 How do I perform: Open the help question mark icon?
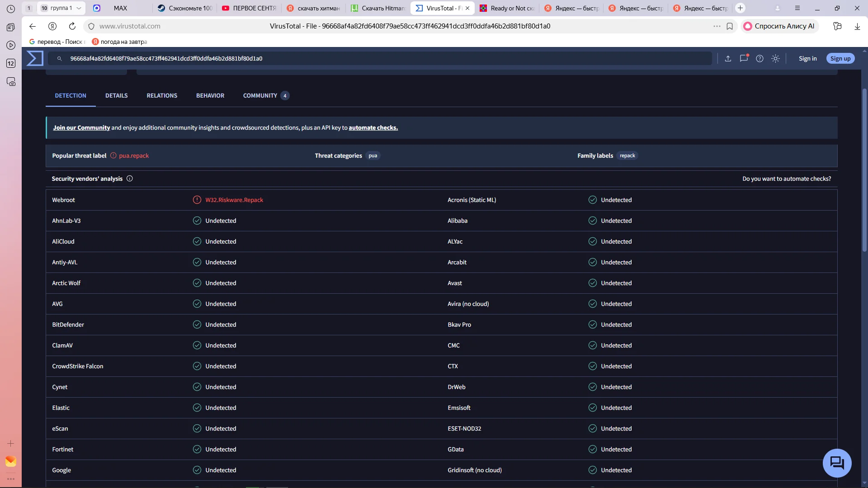[759, 58]
